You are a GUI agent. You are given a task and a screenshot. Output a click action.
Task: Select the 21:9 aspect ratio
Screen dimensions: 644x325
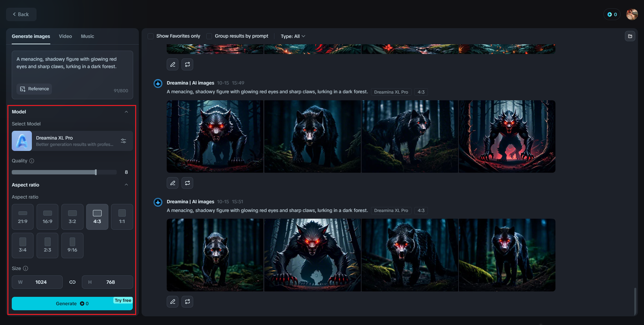point(23,217)
